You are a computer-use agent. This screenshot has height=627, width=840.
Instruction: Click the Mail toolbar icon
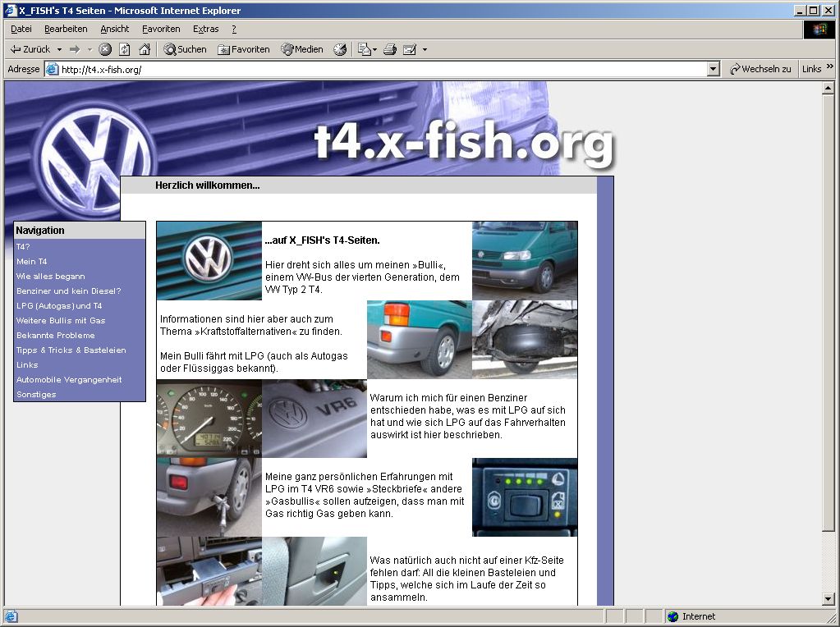364,49
